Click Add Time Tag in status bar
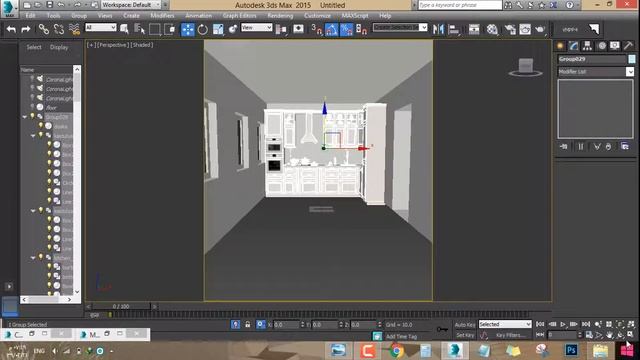The image size is (640, 360). coord(401,336)
